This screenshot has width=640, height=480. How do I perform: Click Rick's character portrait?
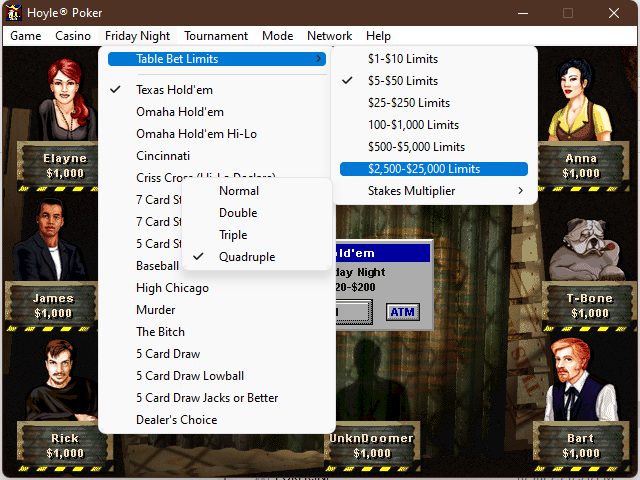(x=61, y=380)
